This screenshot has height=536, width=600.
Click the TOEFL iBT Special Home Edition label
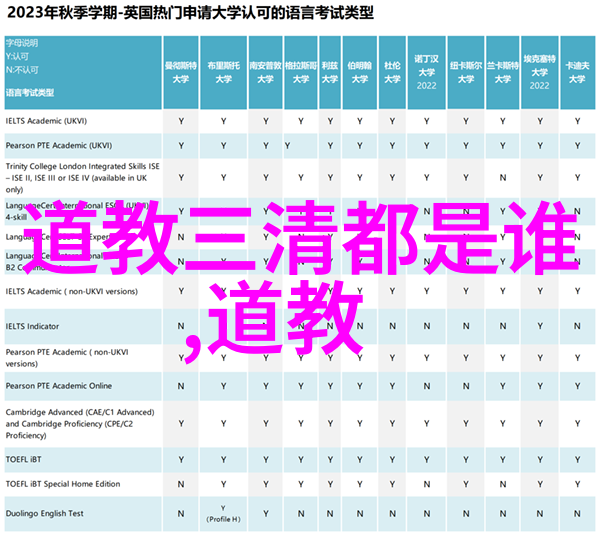pyautogui.click(x=63, y=484)
